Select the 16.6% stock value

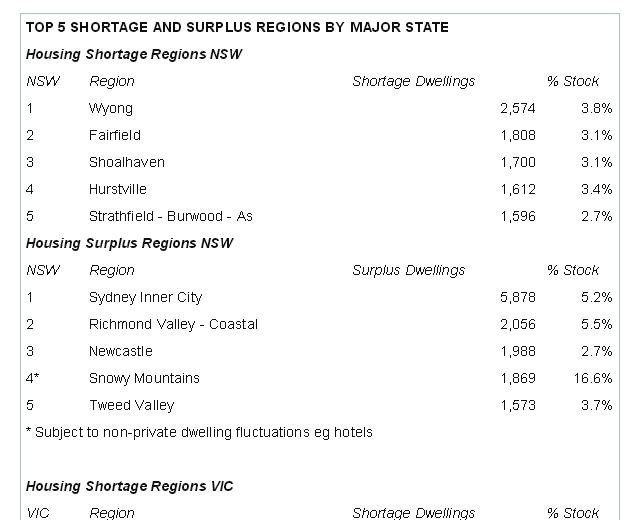point(596,378)
